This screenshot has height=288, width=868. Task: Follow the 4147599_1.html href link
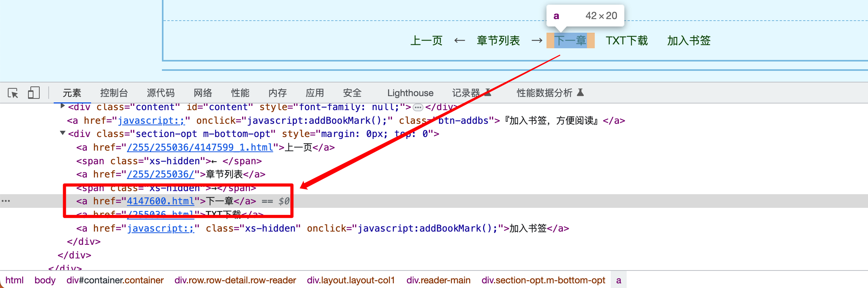coord(200,148)
